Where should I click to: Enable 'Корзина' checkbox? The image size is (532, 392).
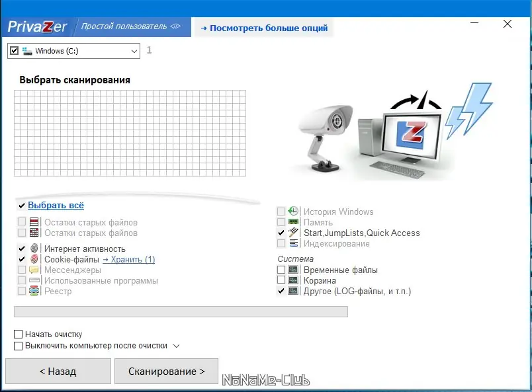[281, 280]
